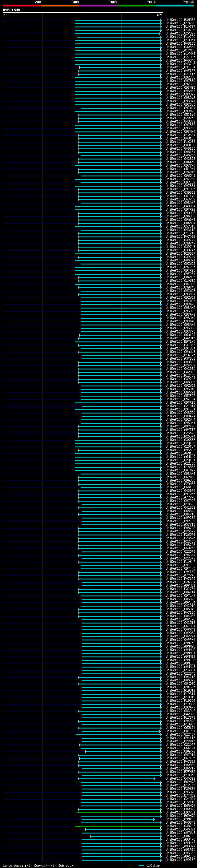This screenshot has width=197, height=868.
Task: Open hit UniRef100_A6N1G6
Action: [x=180, y=453]
